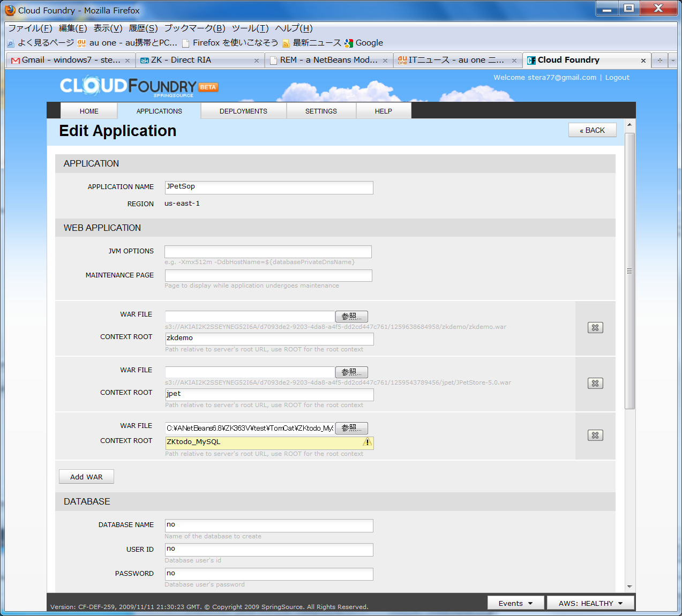Open 履歴 menu

[x=143, y=28]
